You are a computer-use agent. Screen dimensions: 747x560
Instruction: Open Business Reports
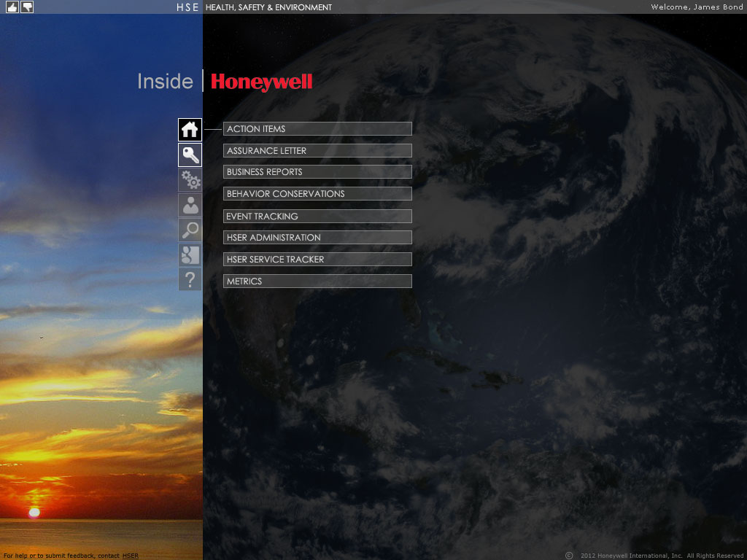tap(317, 172)
